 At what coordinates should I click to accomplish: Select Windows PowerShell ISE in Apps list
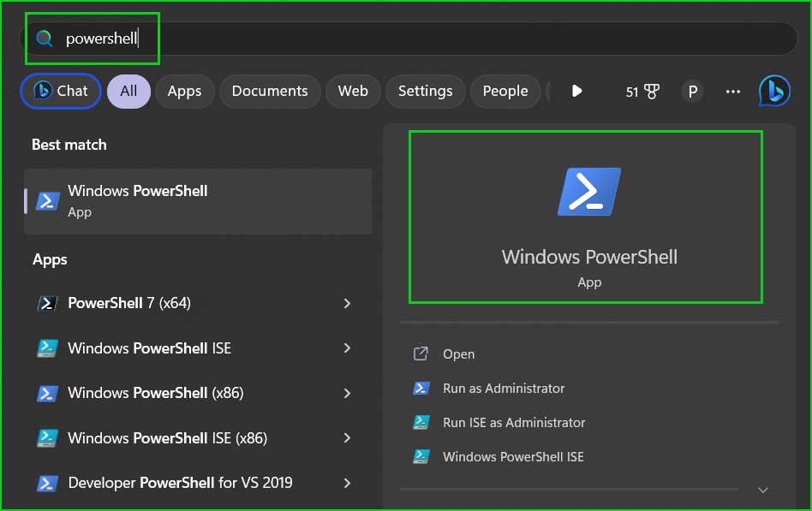(x=150, y=348)
